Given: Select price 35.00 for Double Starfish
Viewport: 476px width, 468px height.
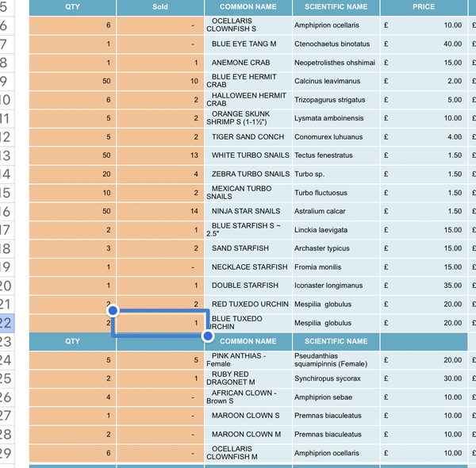Looking at the screenshot, I should [x=424, y=286].
